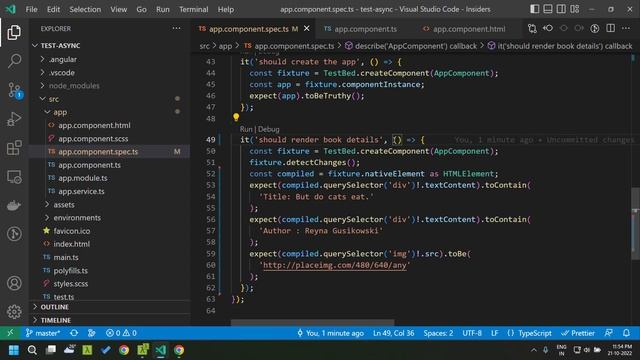Click the remote window indicator in status bar
Viewport: 640px width, 360px height.
point(10,333)
